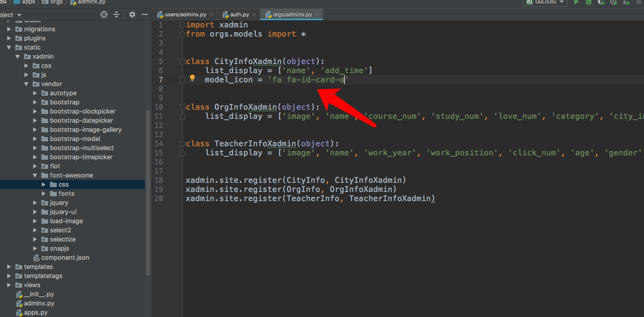The width and height of the screenshot is (644, 317).
Task: Fold the imports block on line 1
Action: tap(182, 25)
